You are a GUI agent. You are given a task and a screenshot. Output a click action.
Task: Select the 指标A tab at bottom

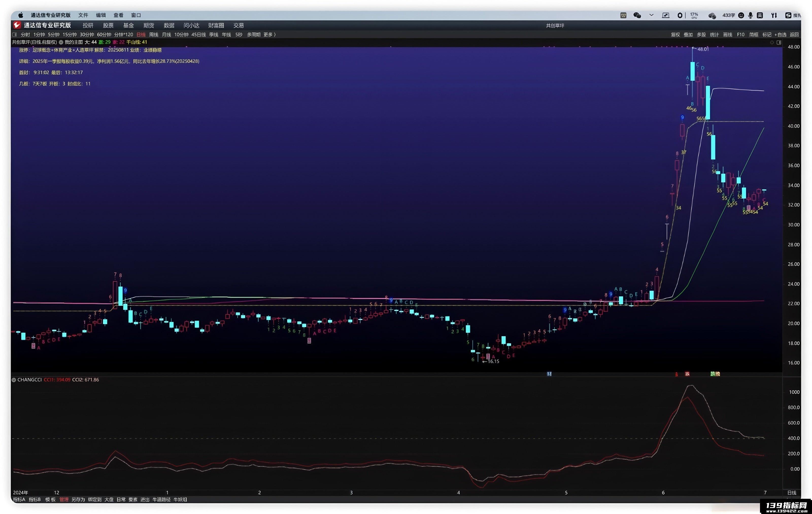(x=19, y=500)
